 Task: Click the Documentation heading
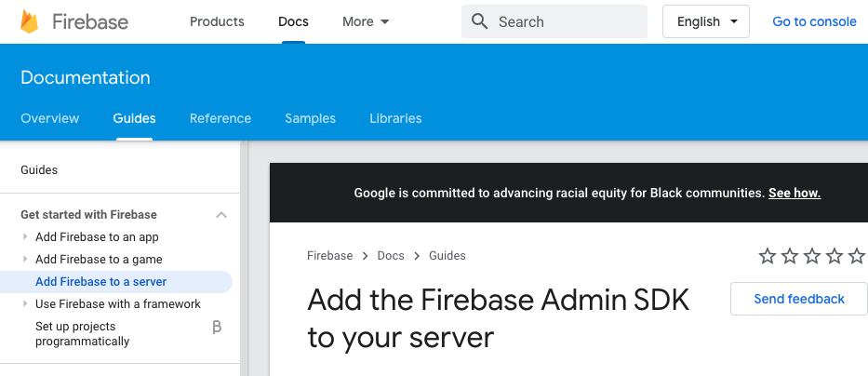[86, 77]
